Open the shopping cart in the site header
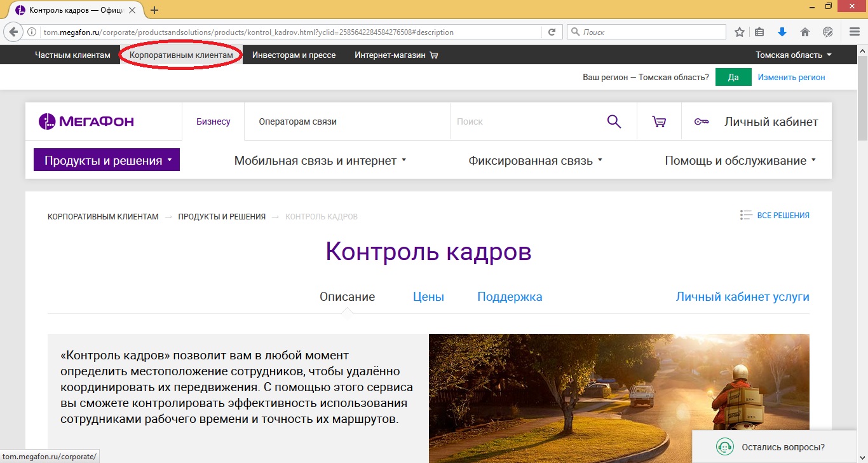Viewport: 868px width, 463px height. tap(659, 121)
